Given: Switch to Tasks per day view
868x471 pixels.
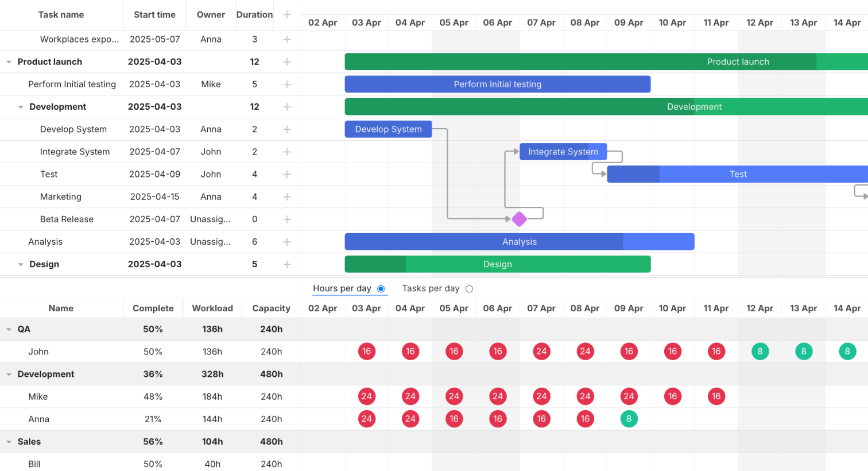Looking at the screenshot, I should [469, 289].
